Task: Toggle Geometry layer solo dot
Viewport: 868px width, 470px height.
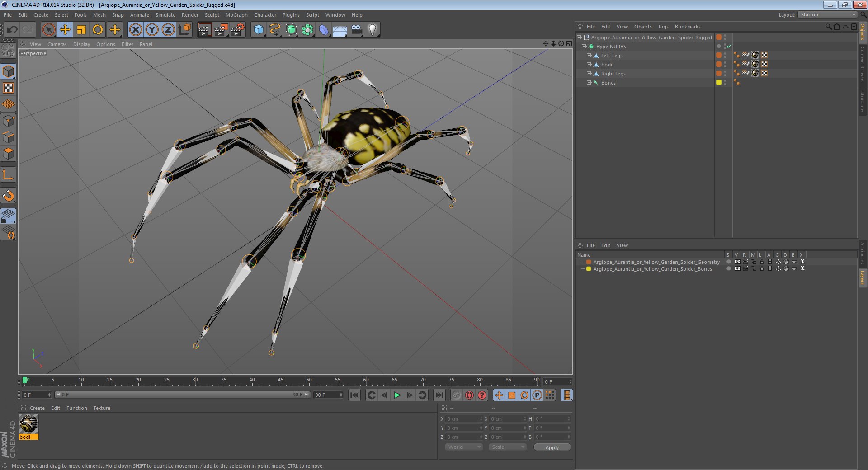Action: click(x=728, y=262)
